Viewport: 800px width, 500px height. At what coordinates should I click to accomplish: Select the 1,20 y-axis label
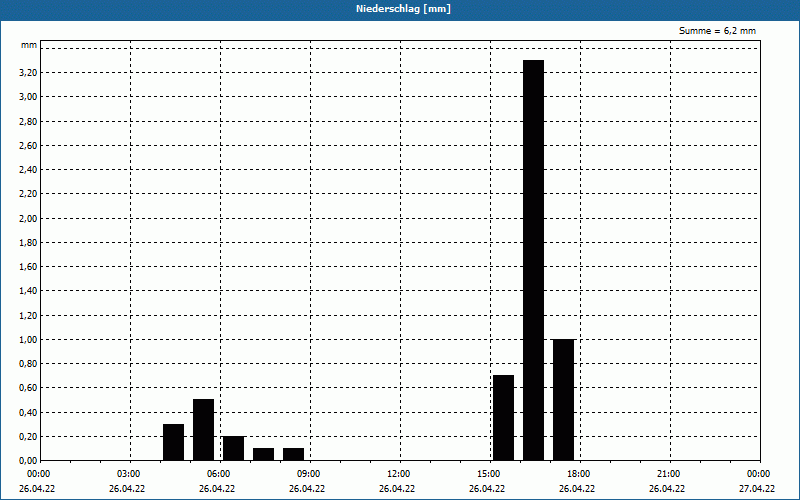coord(28,315)
